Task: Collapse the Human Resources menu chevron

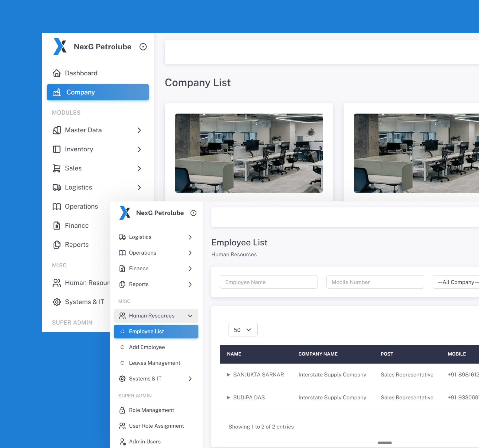Action: pyautogui.click(x=190, y=316)
